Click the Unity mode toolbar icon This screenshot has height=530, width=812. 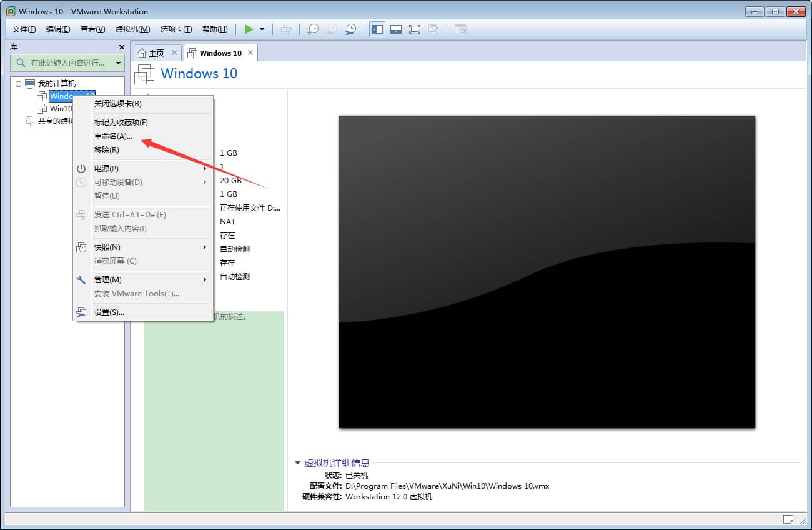click(433, 29)
